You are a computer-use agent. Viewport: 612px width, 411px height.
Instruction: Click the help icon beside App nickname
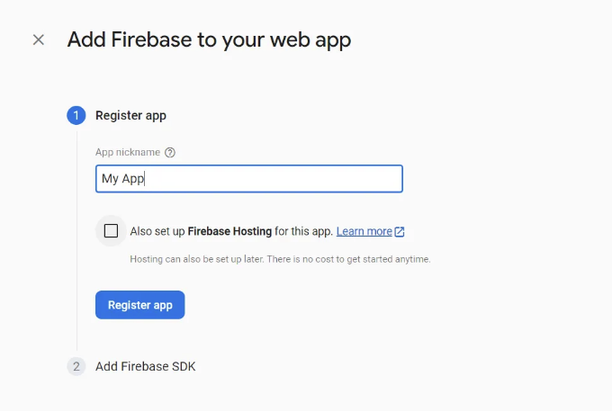[170, 152]
